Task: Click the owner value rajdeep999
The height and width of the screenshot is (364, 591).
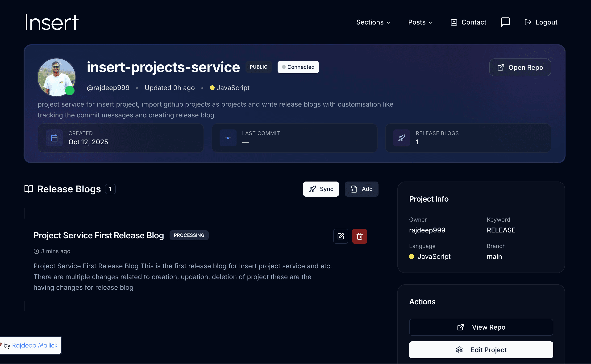Action: coord(427,230)
